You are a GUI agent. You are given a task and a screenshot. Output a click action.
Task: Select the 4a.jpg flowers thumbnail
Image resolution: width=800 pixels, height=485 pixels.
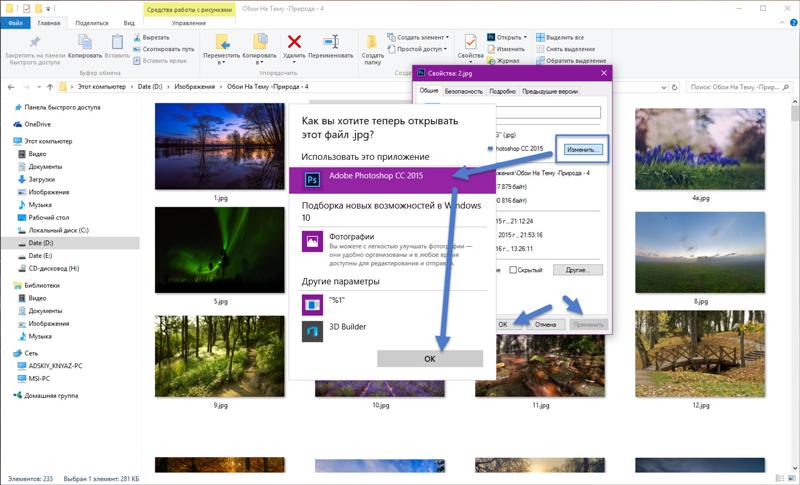pyautogui.click(x=700, y=148)
